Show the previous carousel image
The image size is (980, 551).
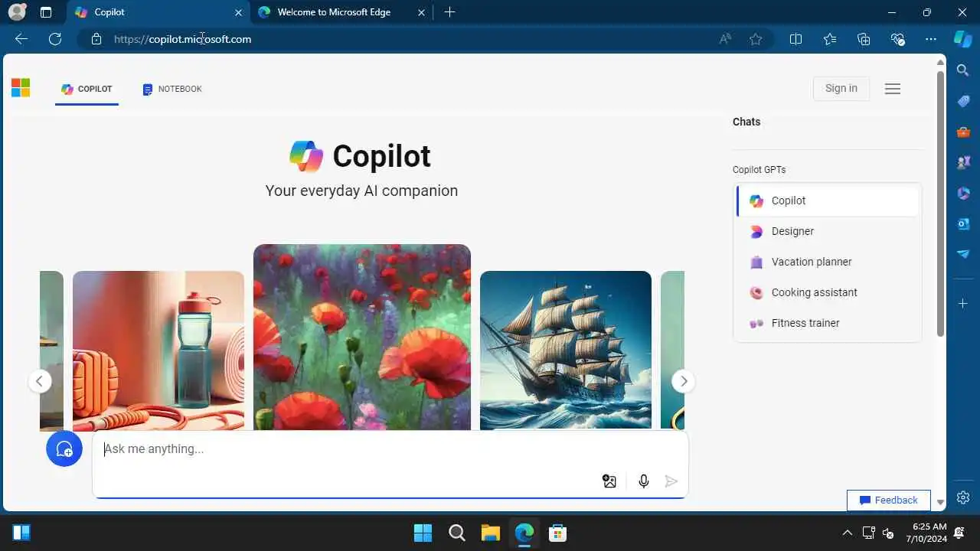click(40, 381)
